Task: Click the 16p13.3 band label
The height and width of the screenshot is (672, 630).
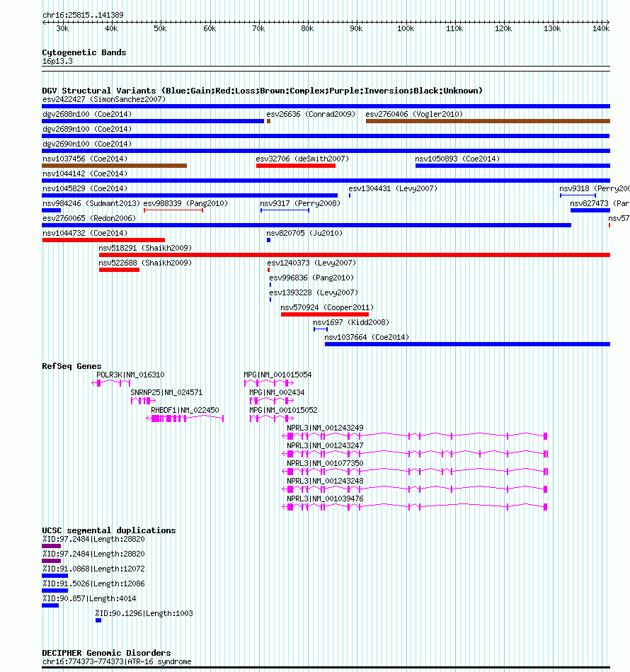Action: [x=57, y=62]
